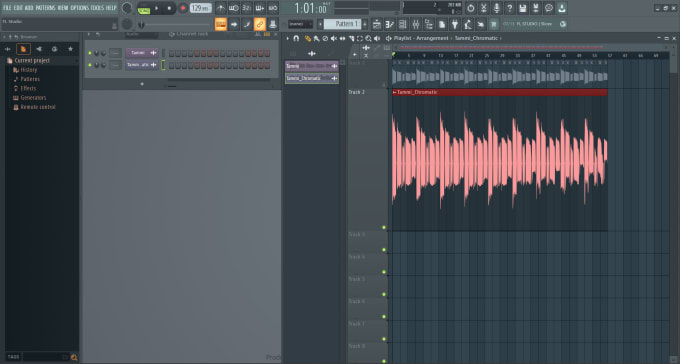The width and height of the screenshot is (680, 364).
Task: Open the OPTIONS menu
Action: coord(79,8)
